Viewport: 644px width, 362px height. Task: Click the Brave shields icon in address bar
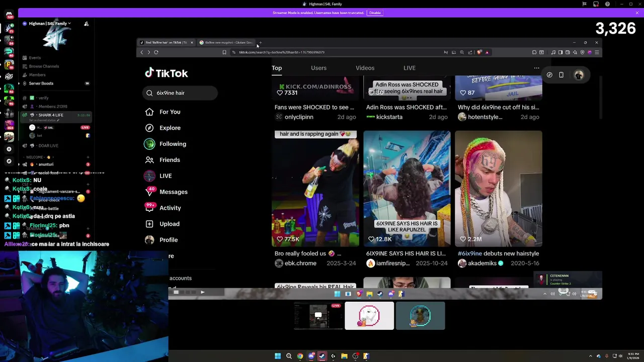(x=479, y=52)
